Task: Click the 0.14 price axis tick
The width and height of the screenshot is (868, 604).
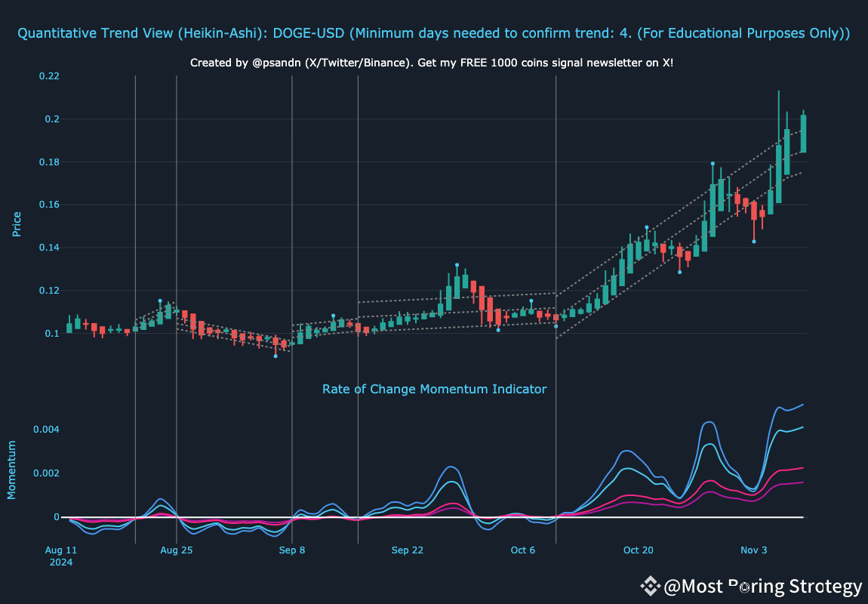Action: [49, 248]
